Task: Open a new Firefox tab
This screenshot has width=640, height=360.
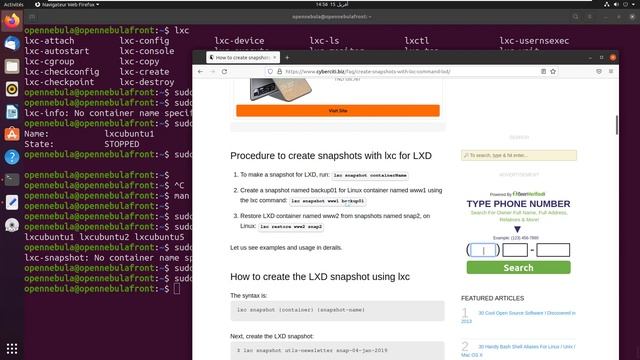Action: pyautogui.click(x=287, y=58)
